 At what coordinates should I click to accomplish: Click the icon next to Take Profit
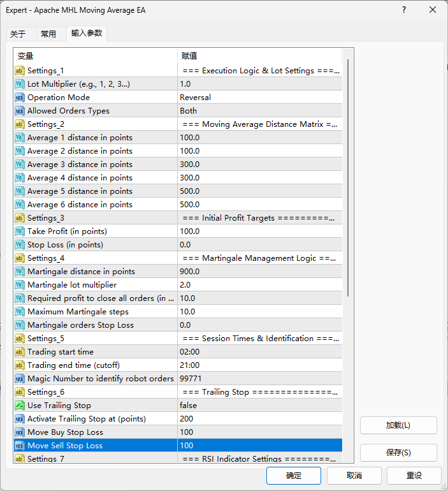19,231
